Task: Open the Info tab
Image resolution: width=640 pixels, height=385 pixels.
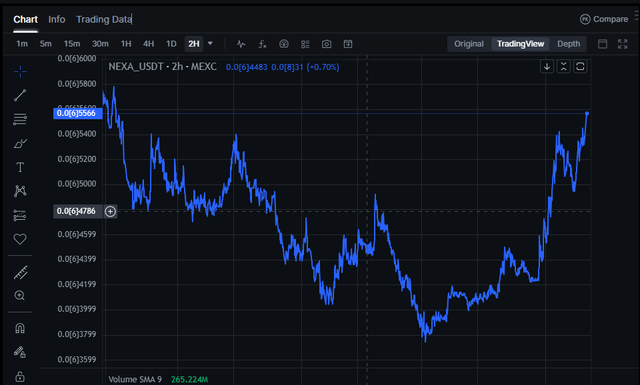Action: 57,19
